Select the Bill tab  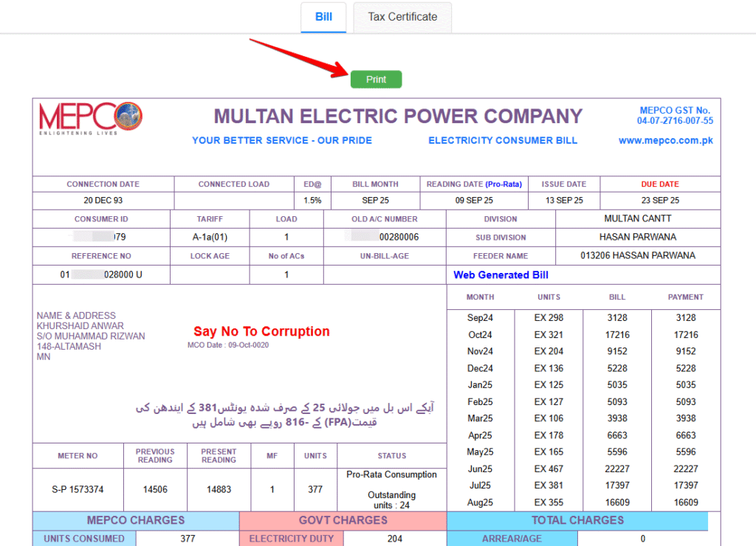(x=323, y=16)
